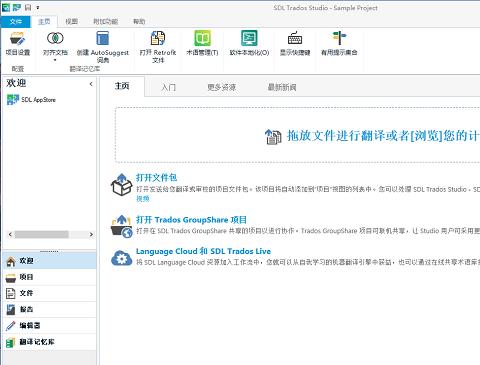480x365 pixels.
Task: Select the 项目 projects view
Action: tap(49, 277)
